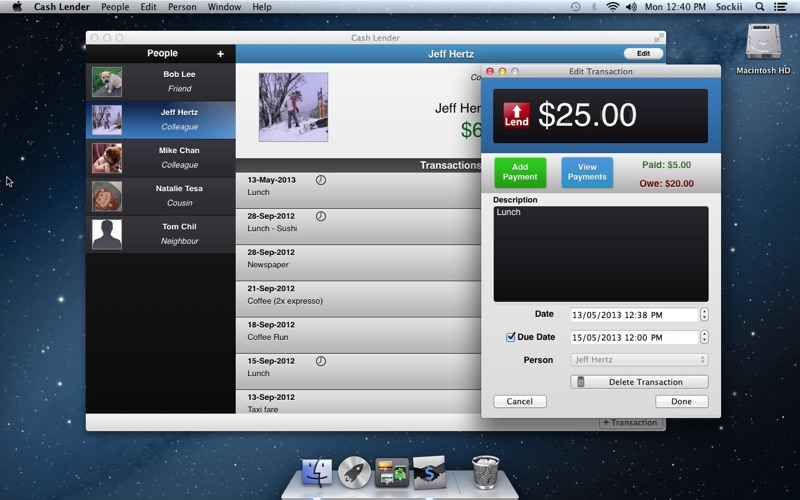800x500 pixels.
Task: Select Bob Lee in People list
Action: 161,82
